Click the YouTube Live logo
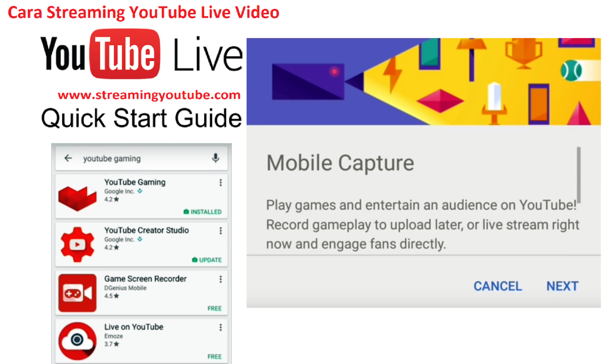The image size is (606, 364). [x=142, y=53]
